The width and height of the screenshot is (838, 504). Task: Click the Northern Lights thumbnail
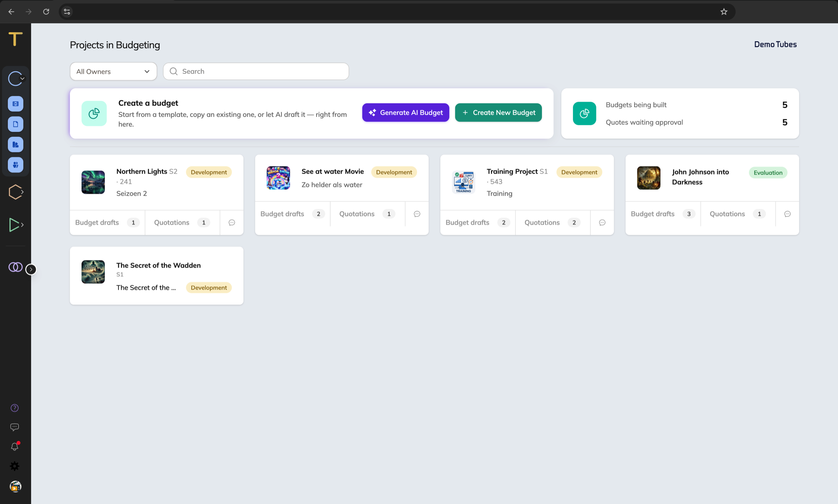point(93,182)
